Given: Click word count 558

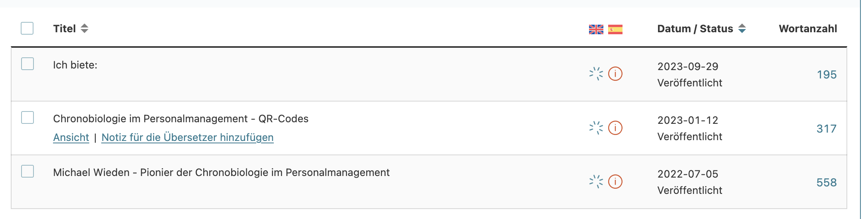Looking at the screenshot, I should point(827,182).
